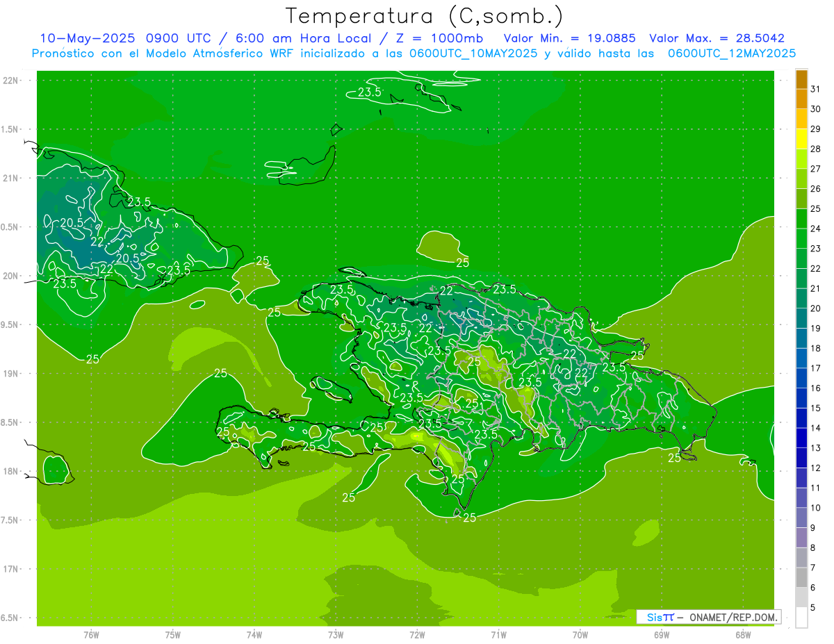Click the "20N" latitude label
834x644 pixels.
click(x=10, y=276)
